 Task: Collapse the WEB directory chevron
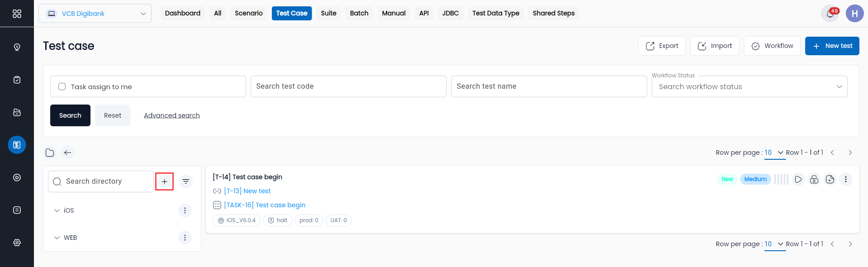pos(57,238)
